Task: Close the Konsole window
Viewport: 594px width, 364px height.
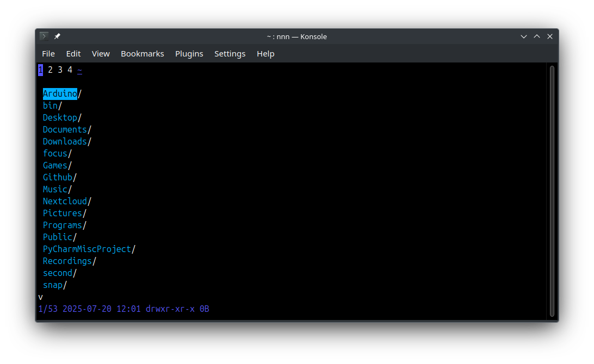Action: [550, 36]
